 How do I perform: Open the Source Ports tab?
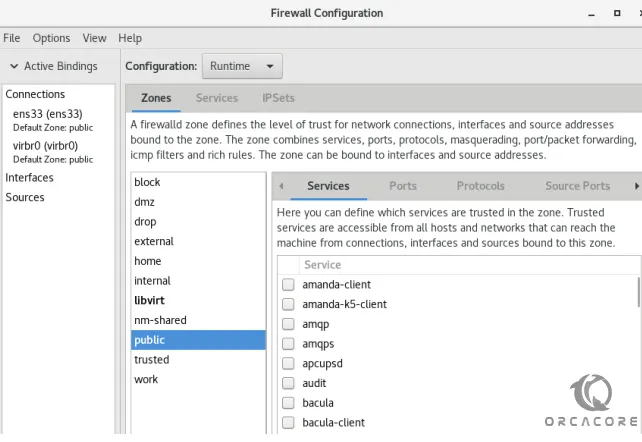[577, 186]
